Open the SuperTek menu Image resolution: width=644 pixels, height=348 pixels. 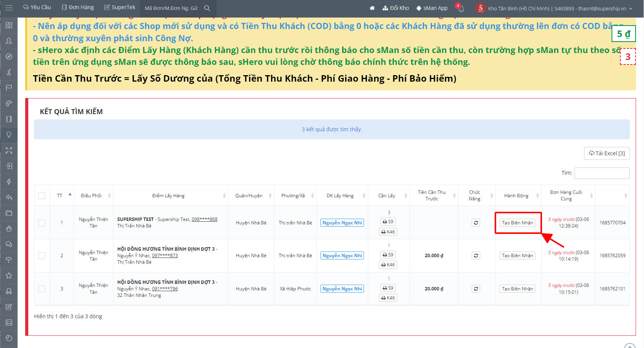click(120, 8)
